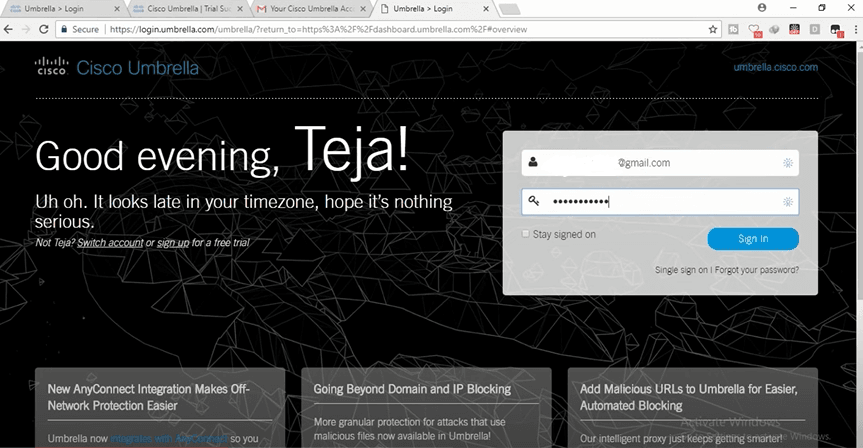Viewport: 863px width, 448px height.
Task: Click Single sign on link
Action: point(681,270)
